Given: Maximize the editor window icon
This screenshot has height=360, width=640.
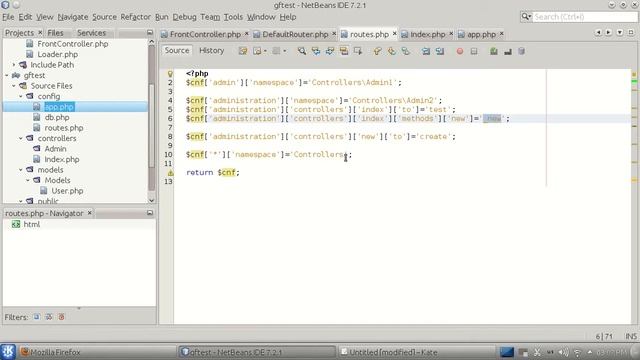Looking at the screenshot, I should click(x=631, y=32).
